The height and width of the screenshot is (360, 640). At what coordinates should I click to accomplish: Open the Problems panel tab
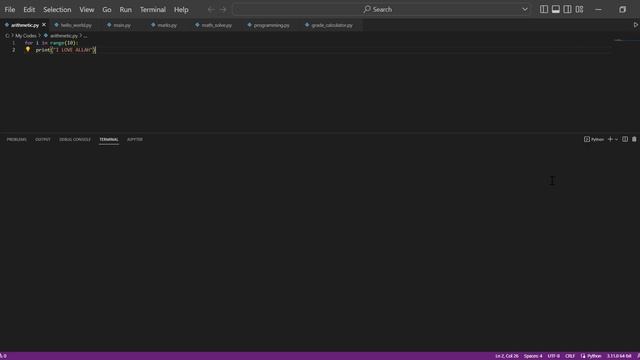click(16, 140)
